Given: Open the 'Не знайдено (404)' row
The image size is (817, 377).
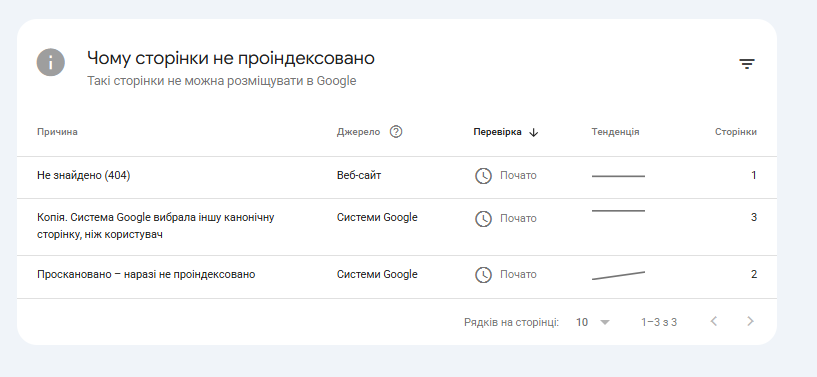Looking at the screenshot, I should [x=397, y=177].
